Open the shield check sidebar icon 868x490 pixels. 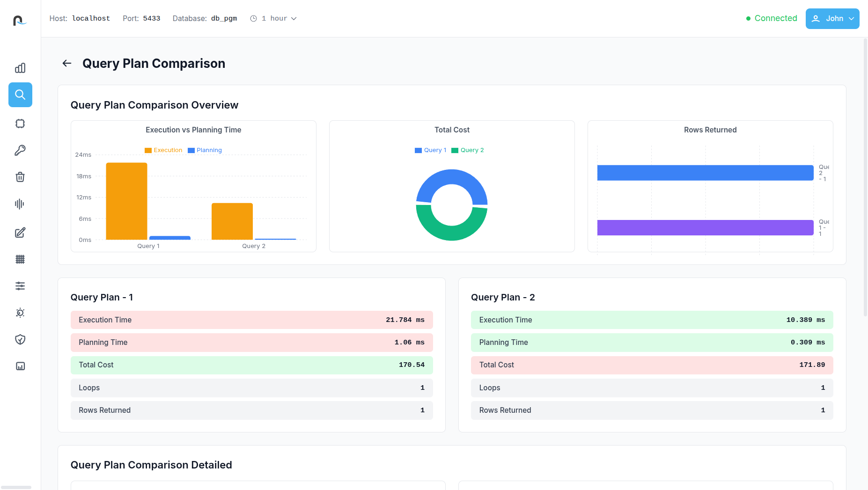[20, 339]
